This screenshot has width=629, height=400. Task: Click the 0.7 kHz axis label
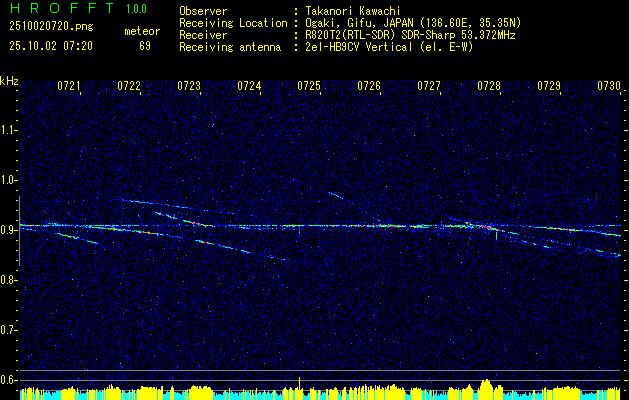[x=8, y=330]
